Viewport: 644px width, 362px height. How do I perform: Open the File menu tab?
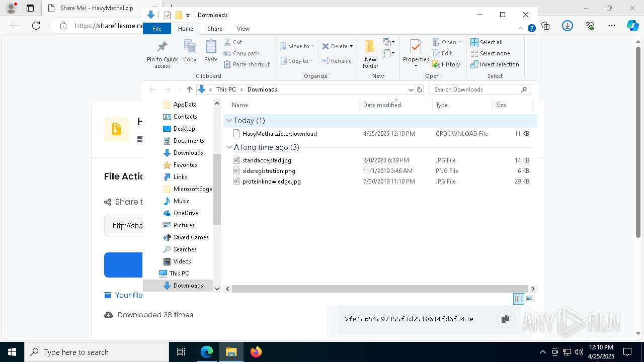pyautogui.click(x=157, y=29)
